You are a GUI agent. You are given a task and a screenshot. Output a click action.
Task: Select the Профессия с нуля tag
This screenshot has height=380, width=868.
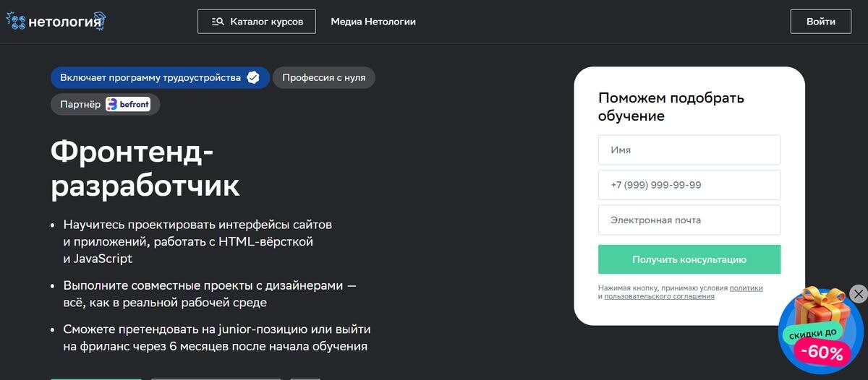click(x=324, y=78)
